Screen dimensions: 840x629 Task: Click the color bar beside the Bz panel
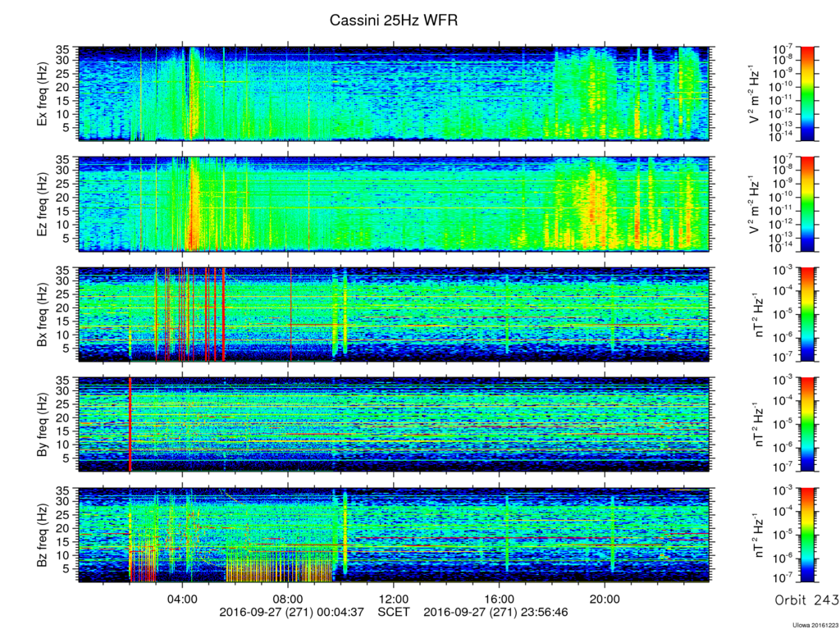pos(807,535)
